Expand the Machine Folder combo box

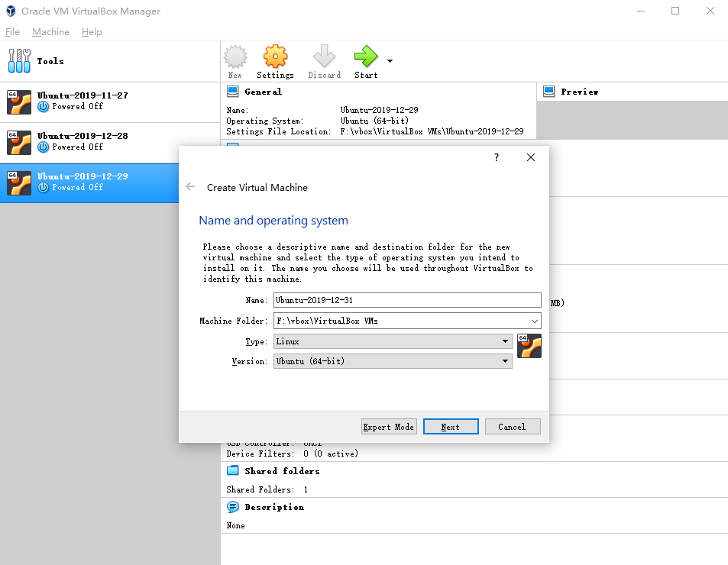point(535,321)
